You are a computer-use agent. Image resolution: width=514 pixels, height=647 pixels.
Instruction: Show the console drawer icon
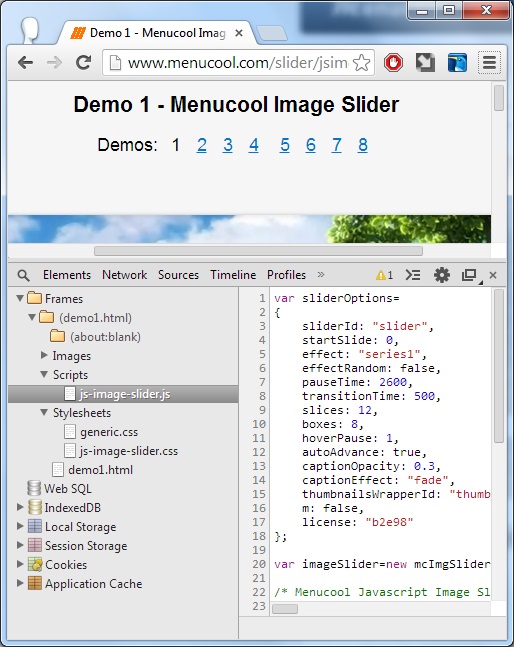413,275
